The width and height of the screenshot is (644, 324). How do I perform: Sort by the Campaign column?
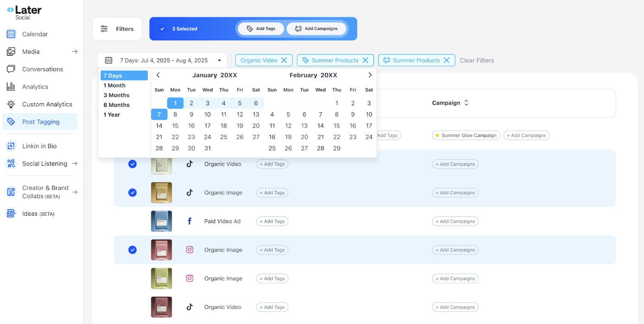tap(466, 103)
